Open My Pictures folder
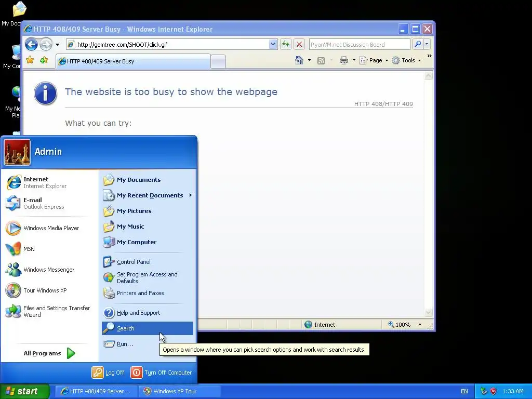Image resolution: width=532 pixels, height=399 pixels. (147, 211)
